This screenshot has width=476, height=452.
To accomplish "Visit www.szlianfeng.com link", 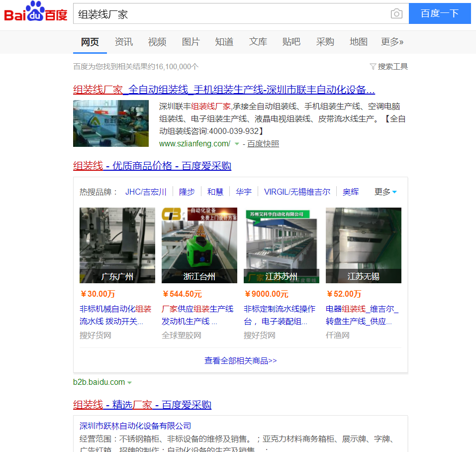I will click(x=194, y=144).
